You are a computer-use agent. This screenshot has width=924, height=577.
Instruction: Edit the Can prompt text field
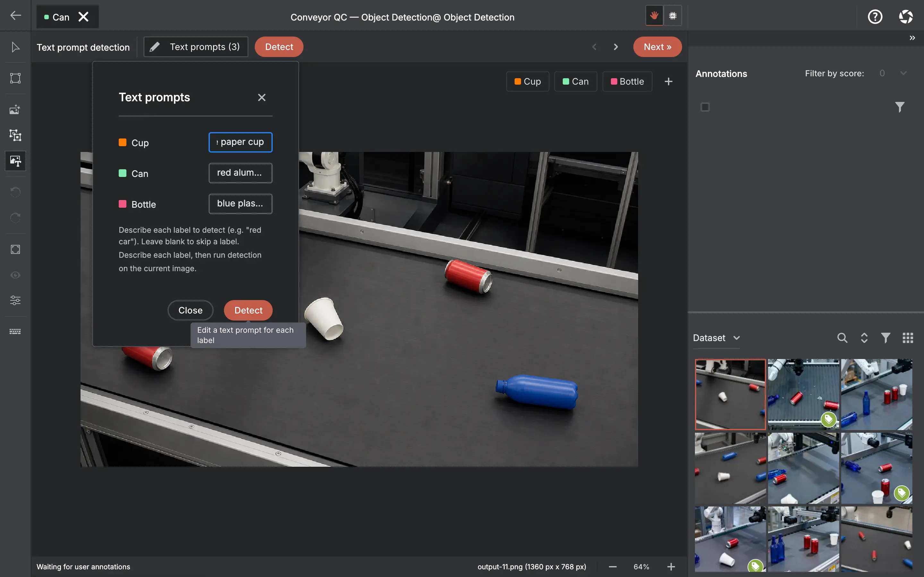(x=241, y=173)
